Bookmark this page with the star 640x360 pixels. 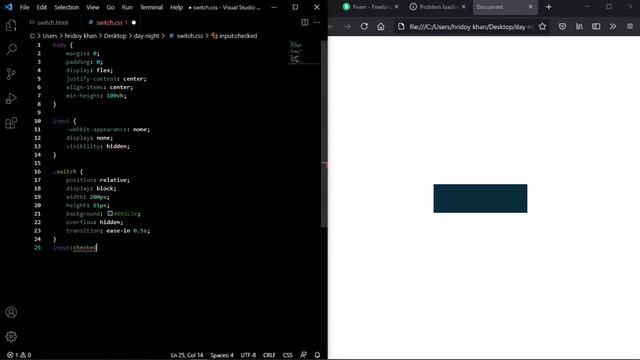click(x=542, y=27)
